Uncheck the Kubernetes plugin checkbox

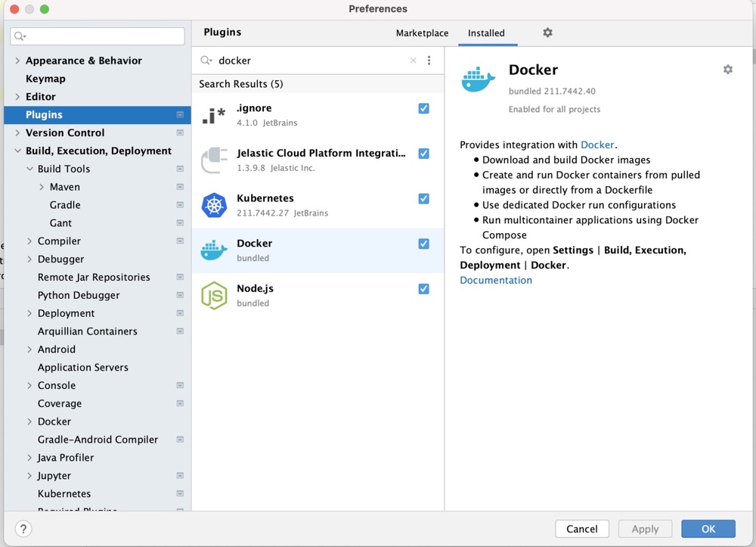pyautogui.click(x=423, y=198)
